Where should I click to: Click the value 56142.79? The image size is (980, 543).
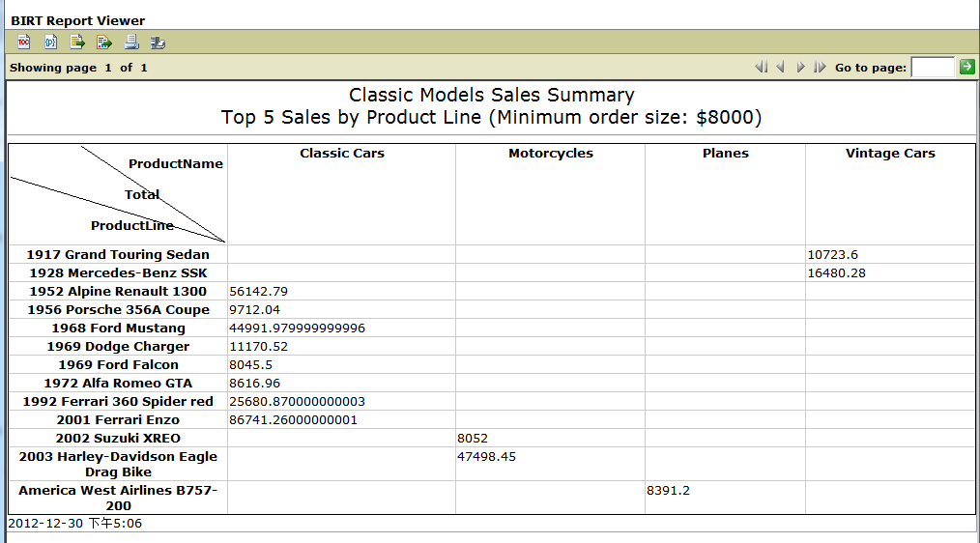(x=258, y=291)
